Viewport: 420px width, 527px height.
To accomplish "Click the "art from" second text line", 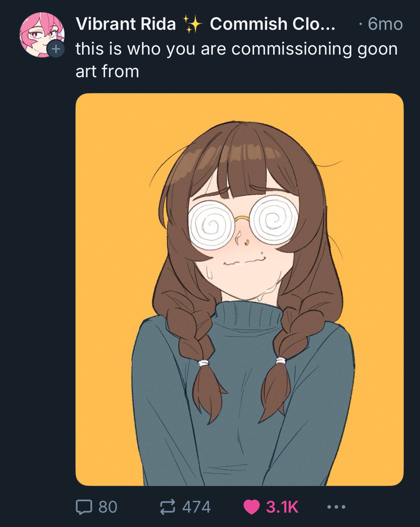I will (107, 71).
